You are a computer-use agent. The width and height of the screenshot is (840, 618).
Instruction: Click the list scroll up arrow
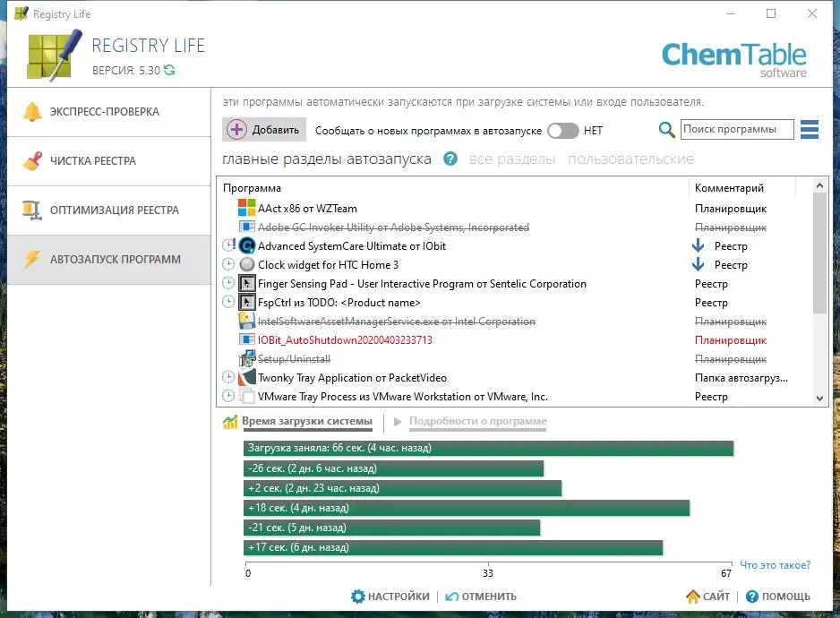point(819,185)
